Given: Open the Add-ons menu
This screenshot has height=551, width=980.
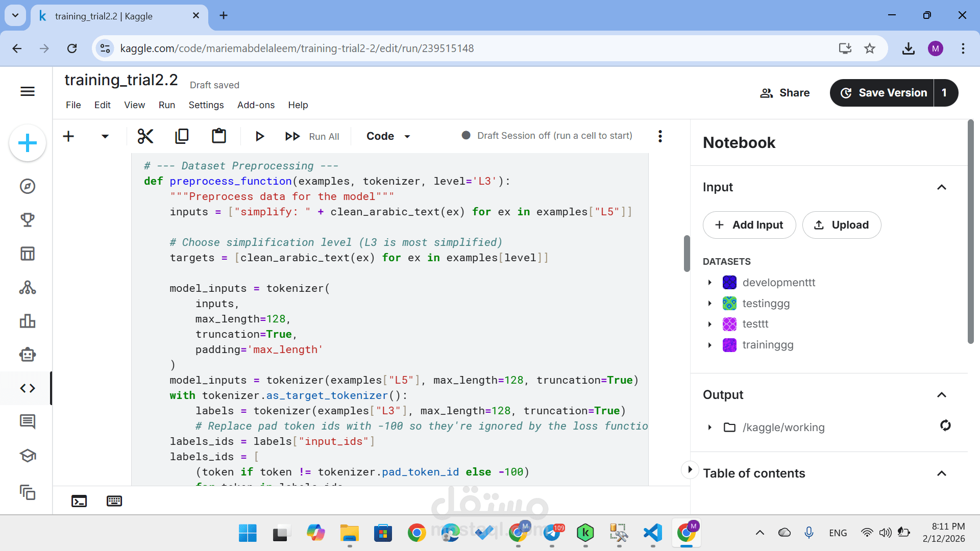Looking at the screenshot, I should [x=256, y=105].
